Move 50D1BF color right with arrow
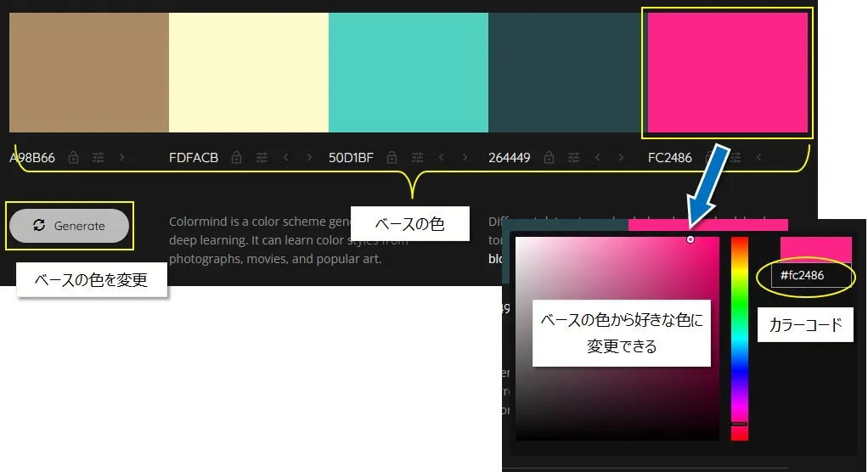Image resolution: width=868 pixels, height=472 pixels. [465, 157]
